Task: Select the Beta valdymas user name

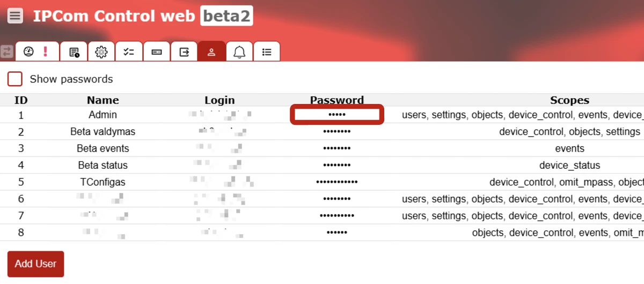Action: point(103,131)
